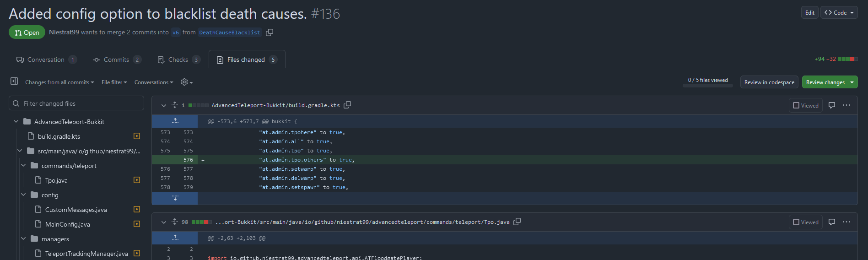Collapse the Tpo.java diff
This screenshot has width=868, height=260.
[x=163, y=222]
